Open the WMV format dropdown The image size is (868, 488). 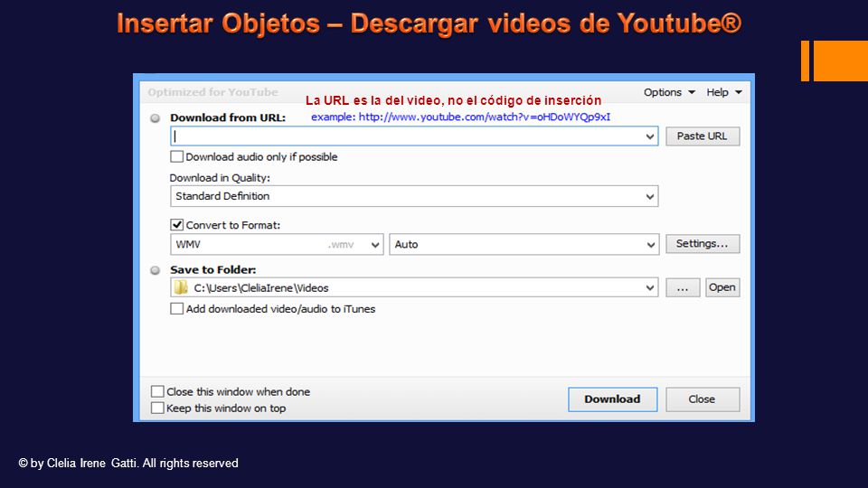[x=277, y=245]
